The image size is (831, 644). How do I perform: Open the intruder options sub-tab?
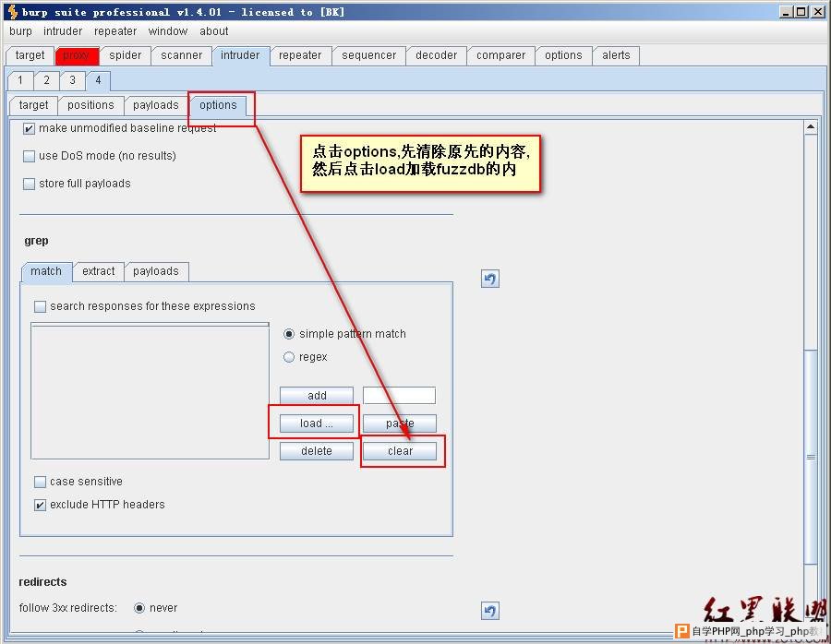tap(218, 105)
